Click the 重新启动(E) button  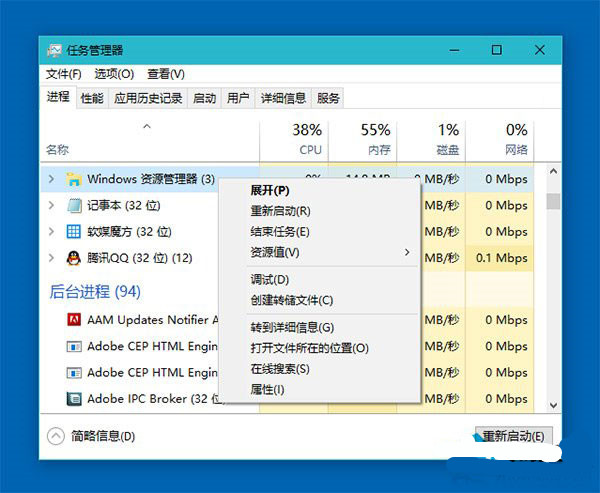click(514, 436)
